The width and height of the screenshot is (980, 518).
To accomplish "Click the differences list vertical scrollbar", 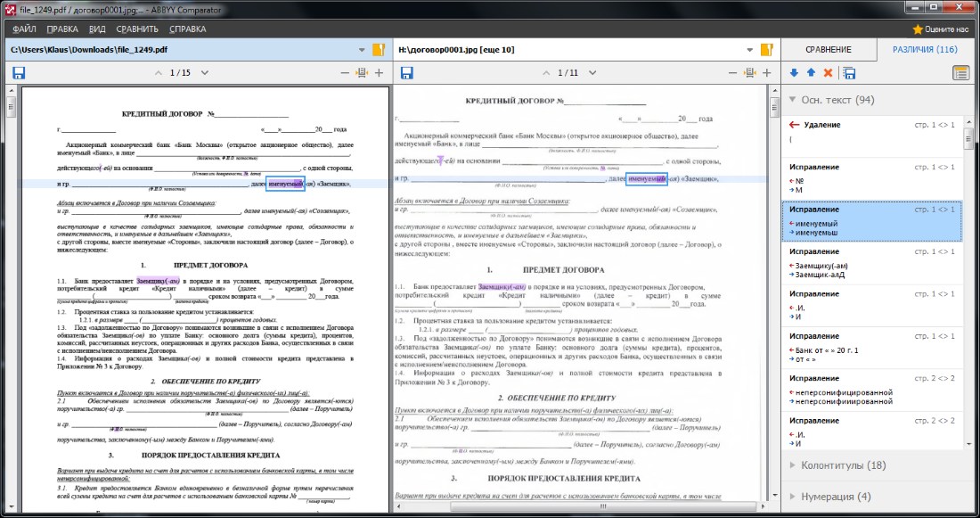I will [x=968, y=282].
